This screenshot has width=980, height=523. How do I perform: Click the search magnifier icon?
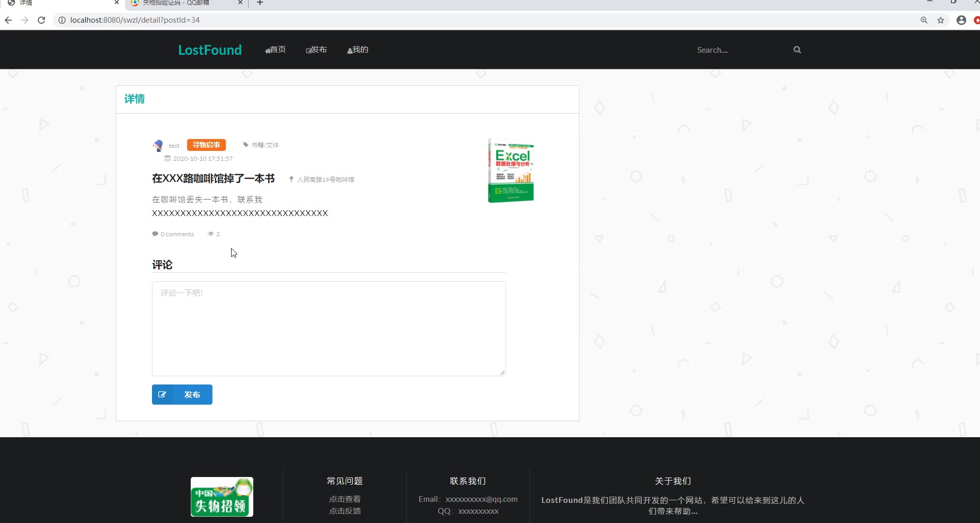point(797,50)
